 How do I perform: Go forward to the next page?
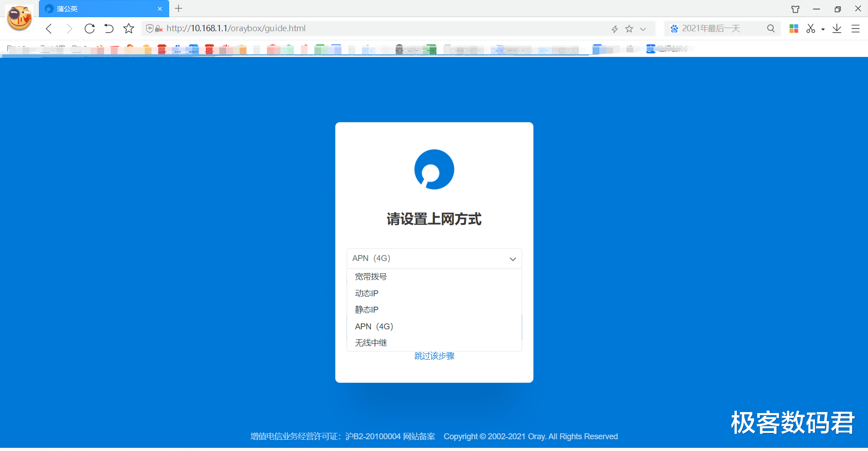(x=69, y=28)
